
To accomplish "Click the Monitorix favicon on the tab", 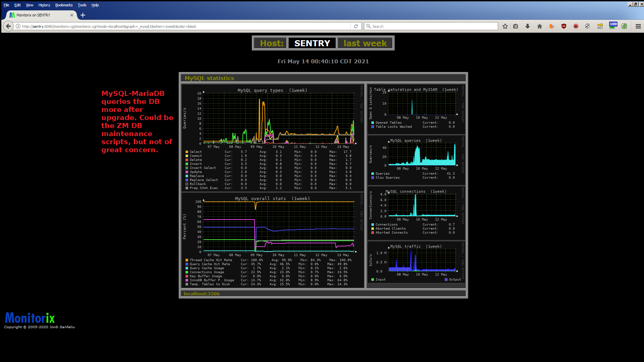I will coord(12,15).
